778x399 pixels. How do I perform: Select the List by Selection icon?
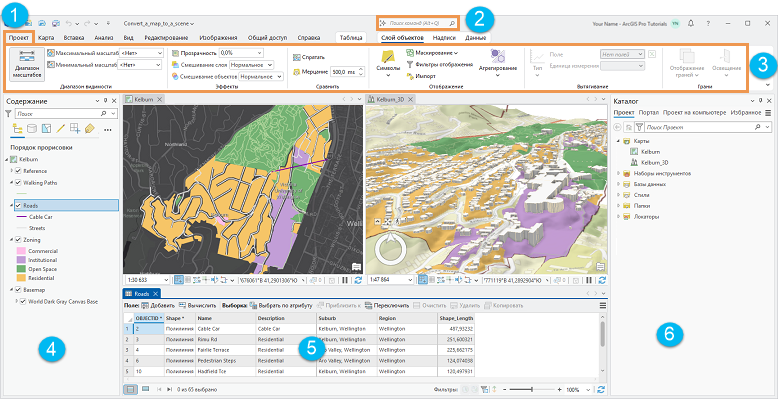(x=46, y=129)
